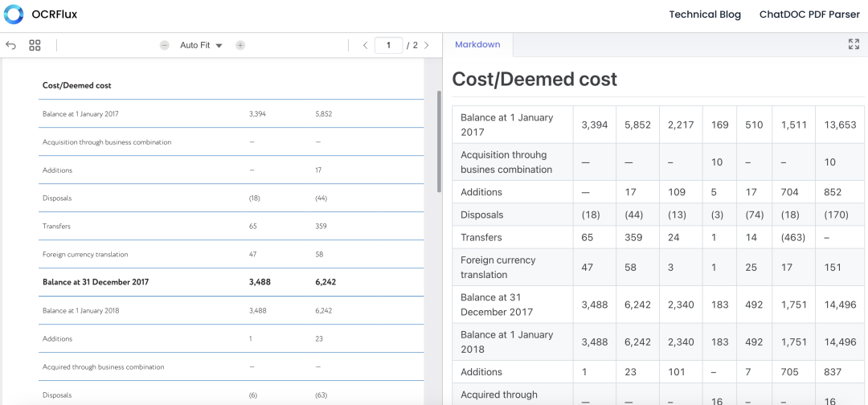The image size is (868, 405).
Task: Expand Markdown panel to fullscreen
Action: click(x=854, y=45)
